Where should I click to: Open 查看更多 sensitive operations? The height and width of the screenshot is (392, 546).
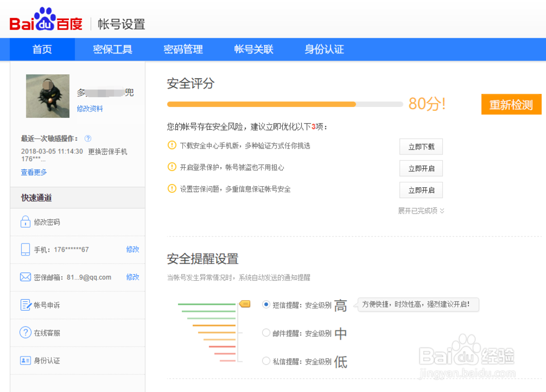point(34,172)
